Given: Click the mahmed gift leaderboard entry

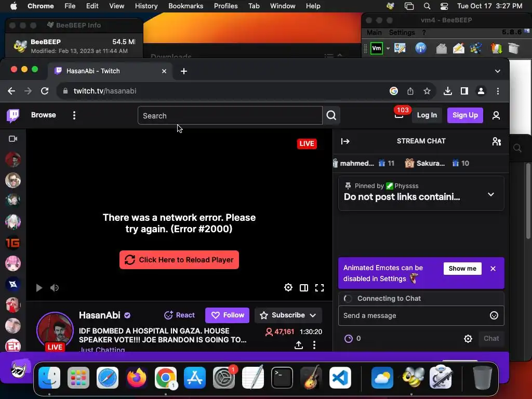Looking at the screenshot, I should pos(364,163).
